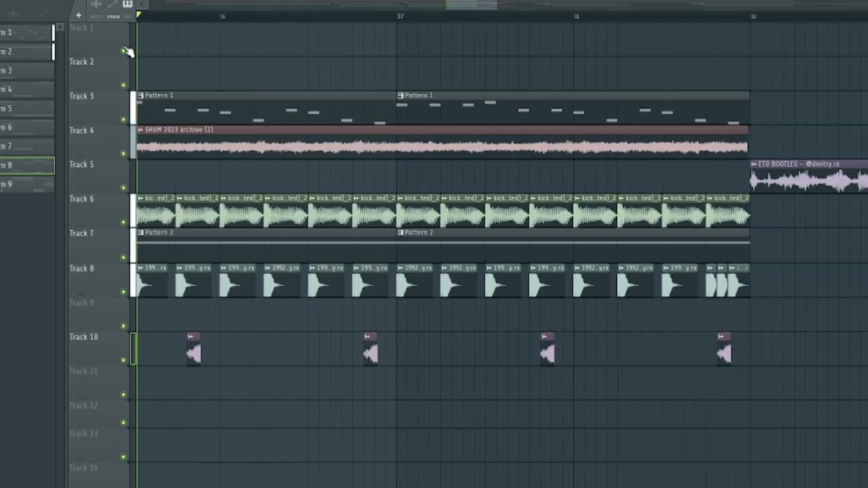Select Track 3 header label
The image size is (868, 488).
pyautogui.click(x=81, y=96)
